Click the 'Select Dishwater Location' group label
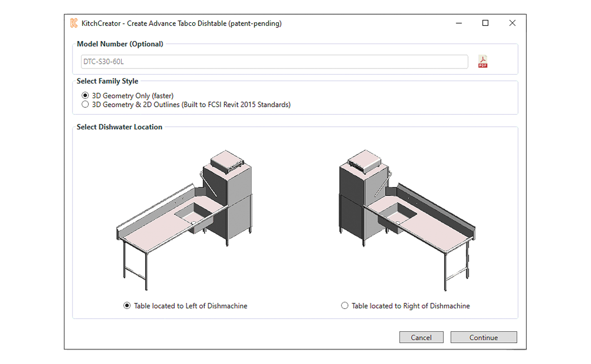This screenshot has width=591, height=364. pos(120,127)
